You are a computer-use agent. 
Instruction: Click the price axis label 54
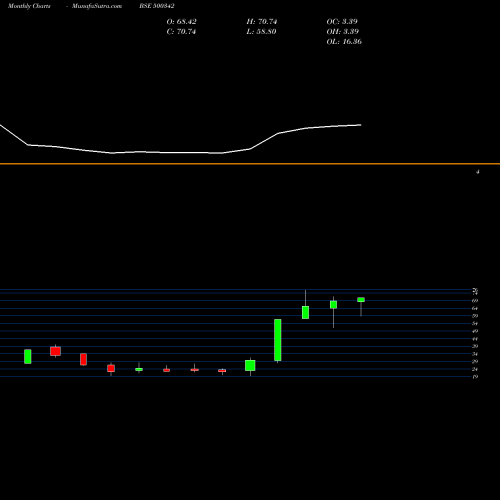pyautogui.click(x=475, y=323)
